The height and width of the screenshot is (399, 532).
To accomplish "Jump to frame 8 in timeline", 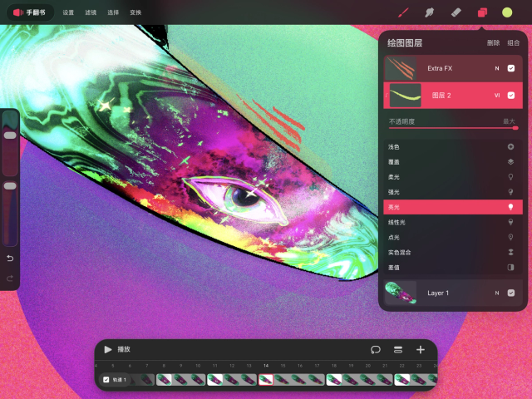I will [165, 380].
